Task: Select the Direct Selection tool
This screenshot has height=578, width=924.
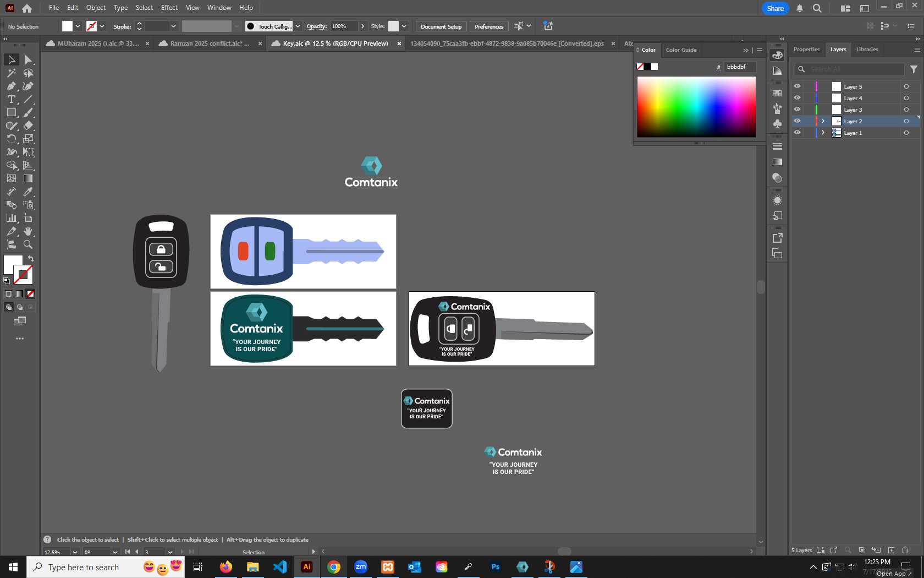Action: pyautogui.click(x=28, y=59)
